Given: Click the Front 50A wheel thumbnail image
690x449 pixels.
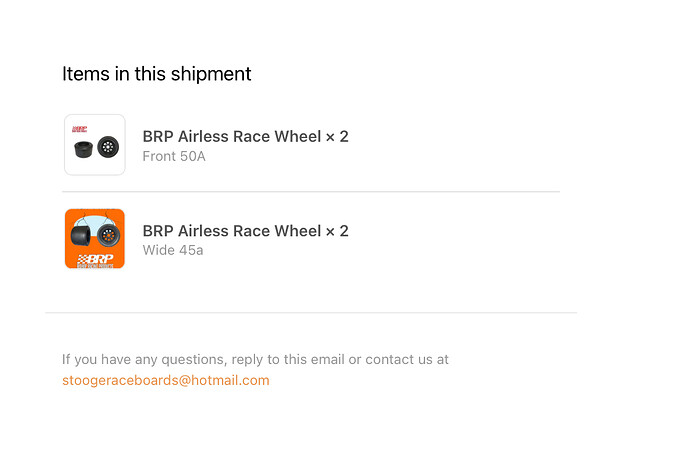Looking at the screenshot, I should click(94, 144).
